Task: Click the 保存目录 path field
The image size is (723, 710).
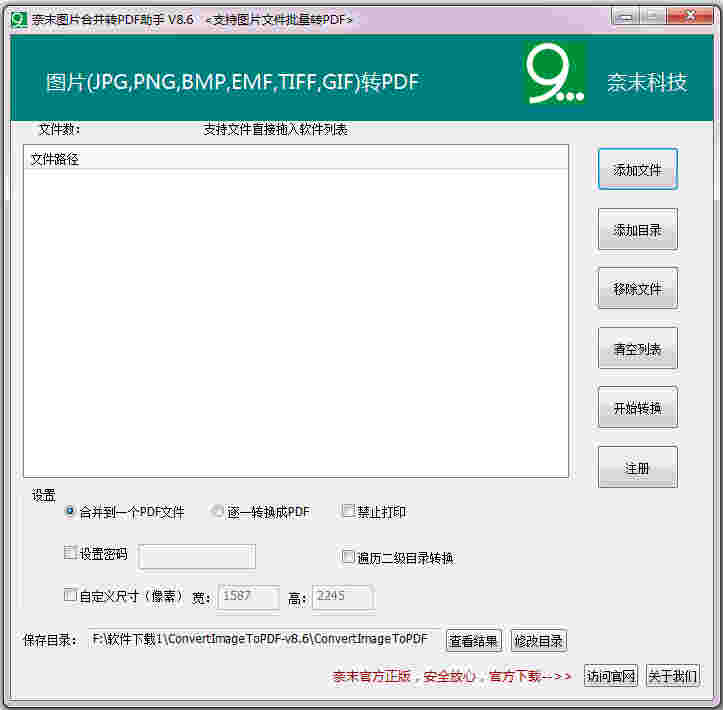Action: pos(263,639)
